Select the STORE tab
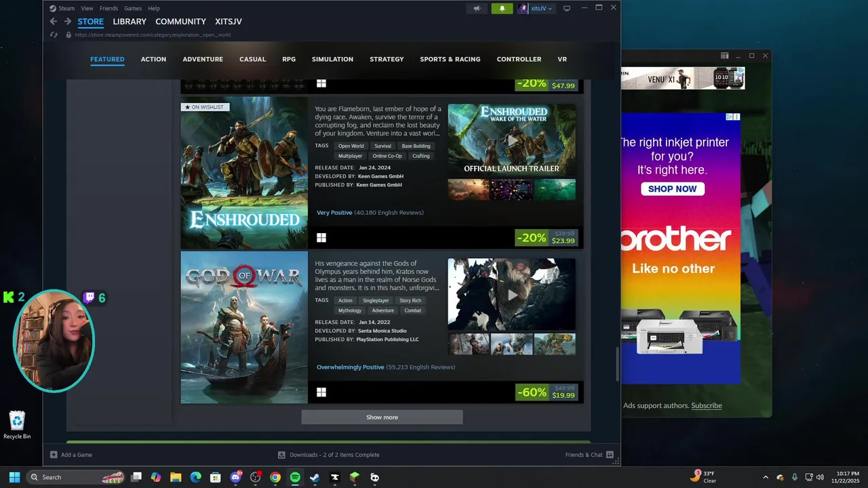The image size is (868, 488). (x=91, y=22)
